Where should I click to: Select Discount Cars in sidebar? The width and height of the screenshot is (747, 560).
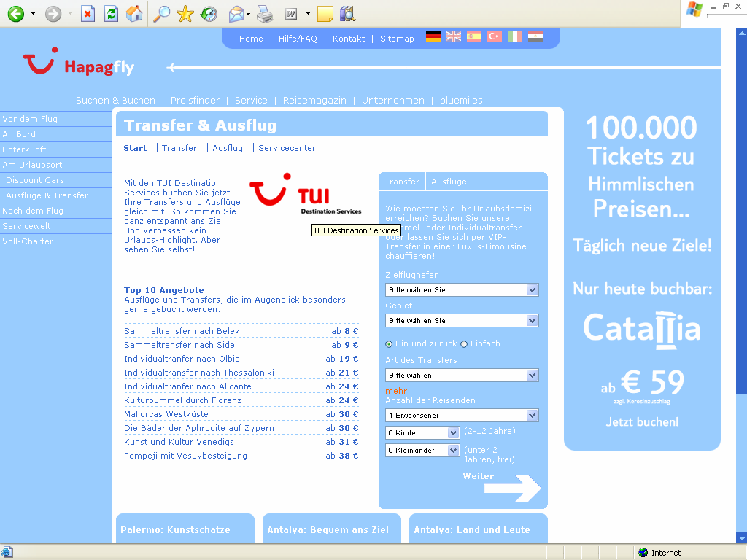[35, 180]
